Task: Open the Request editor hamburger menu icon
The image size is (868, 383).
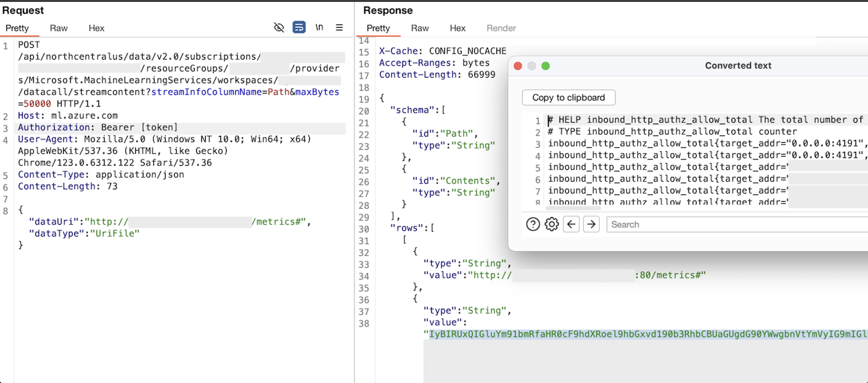Action: click(x=339, y=27)
